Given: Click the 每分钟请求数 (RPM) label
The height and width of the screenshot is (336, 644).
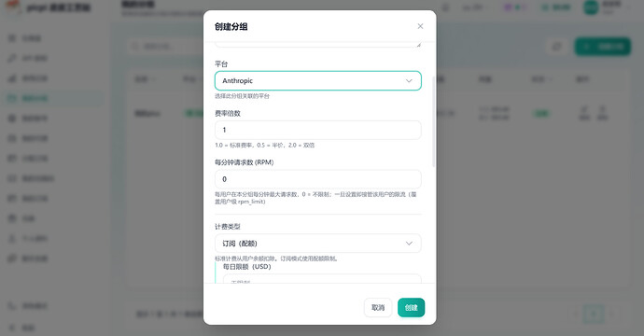Looking at the screenshot, I should coord(244,162).
